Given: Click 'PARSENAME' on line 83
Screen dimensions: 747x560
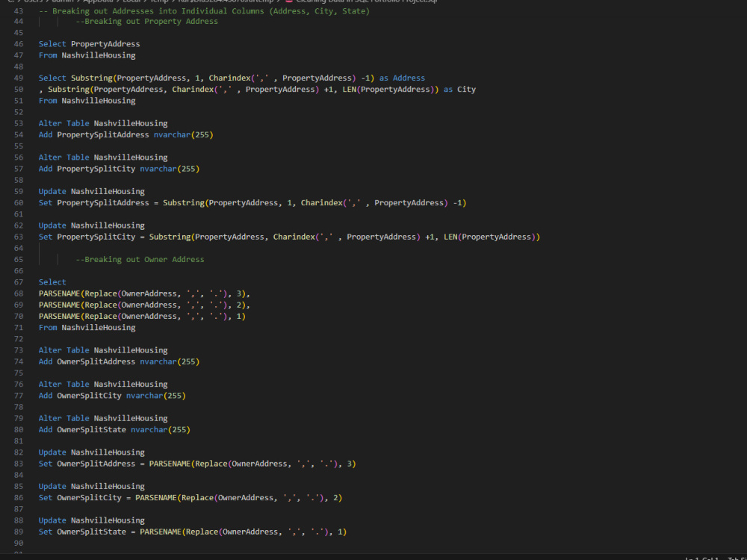Looking at the screenshot, I should [x=170, y=464].
